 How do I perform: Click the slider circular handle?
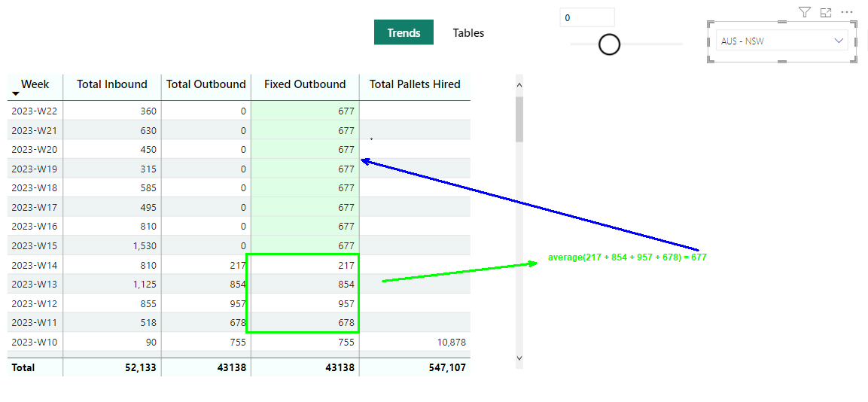click(610, 44)
